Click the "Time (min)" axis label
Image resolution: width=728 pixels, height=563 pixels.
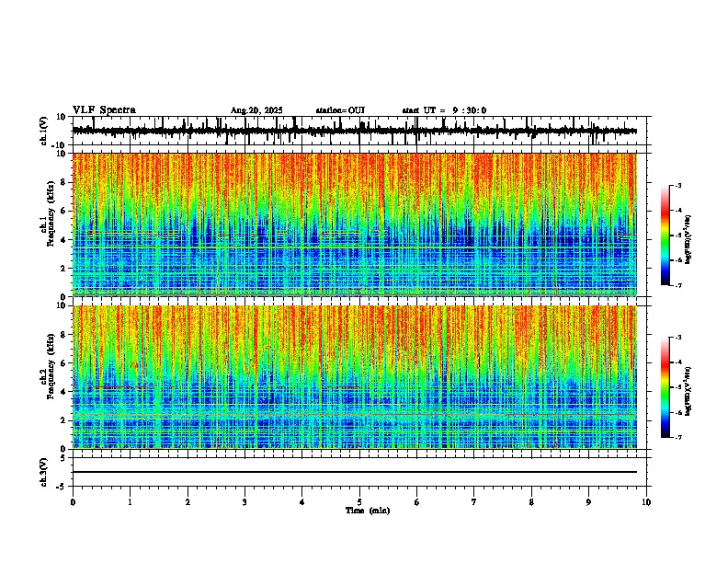pyautogui.click(x=368, y=511)
